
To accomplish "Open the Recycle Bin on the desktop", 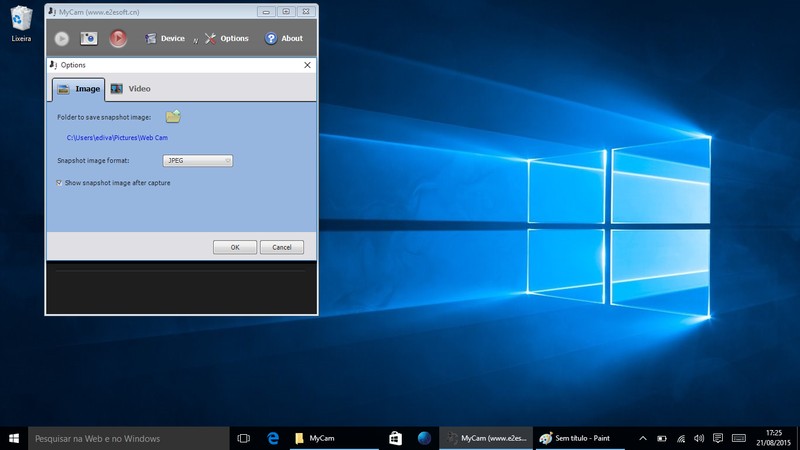I will 21,19.
